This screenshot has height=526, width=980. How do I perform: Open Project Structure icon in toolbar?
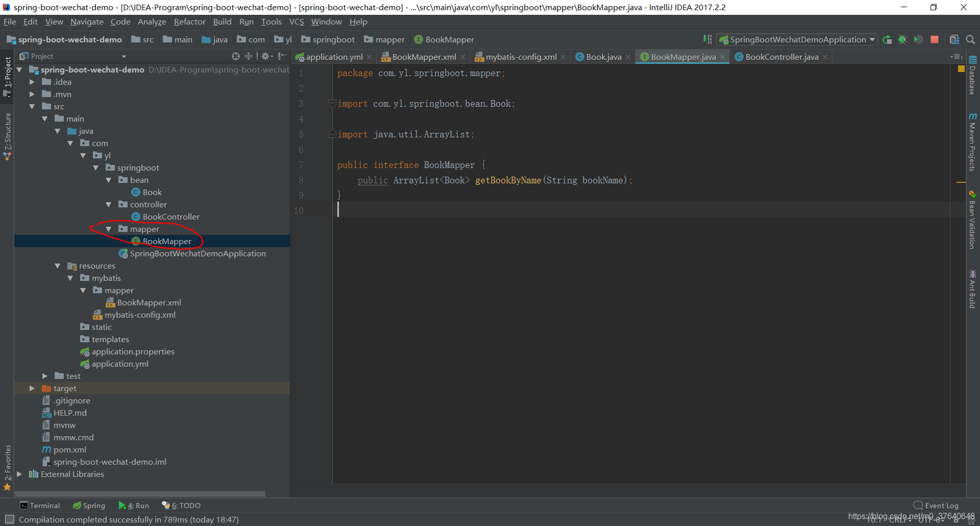click(x=954, y=39)
